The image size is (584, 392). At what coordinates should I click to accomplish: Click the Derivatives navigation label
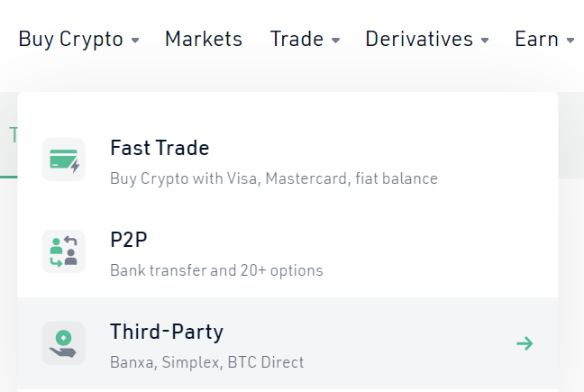419,39
